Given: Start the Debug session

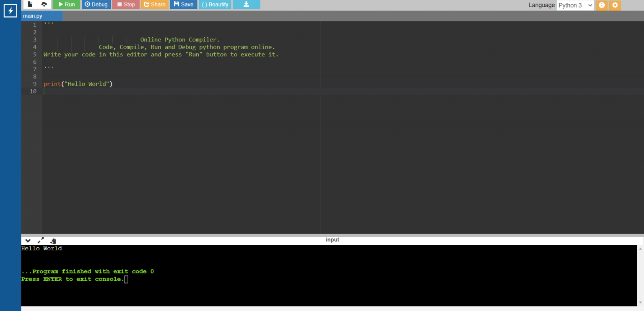Looking at the screenshot, I should coord(96,4).
